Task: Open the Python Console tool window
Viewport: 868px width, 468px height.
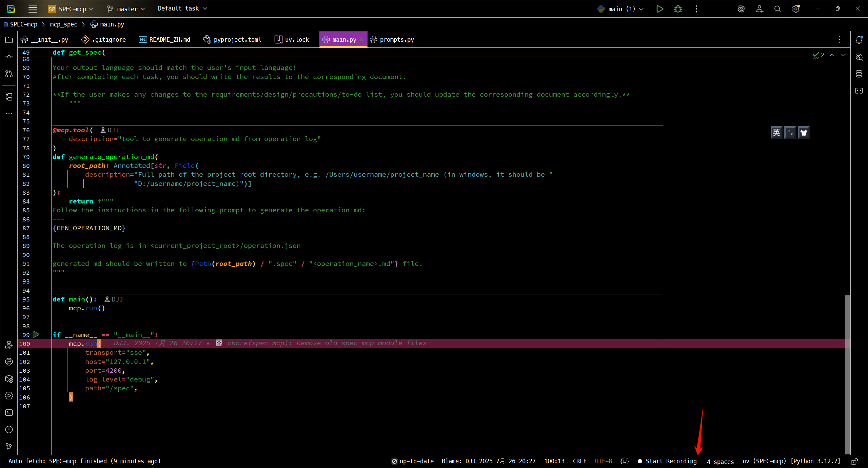Action: tap(9, 362)
